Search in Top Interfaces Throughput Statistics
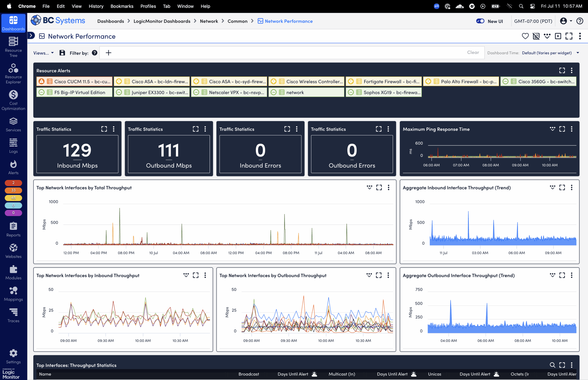This screenshot has width=588, height=380. click(x=552, y=365)
